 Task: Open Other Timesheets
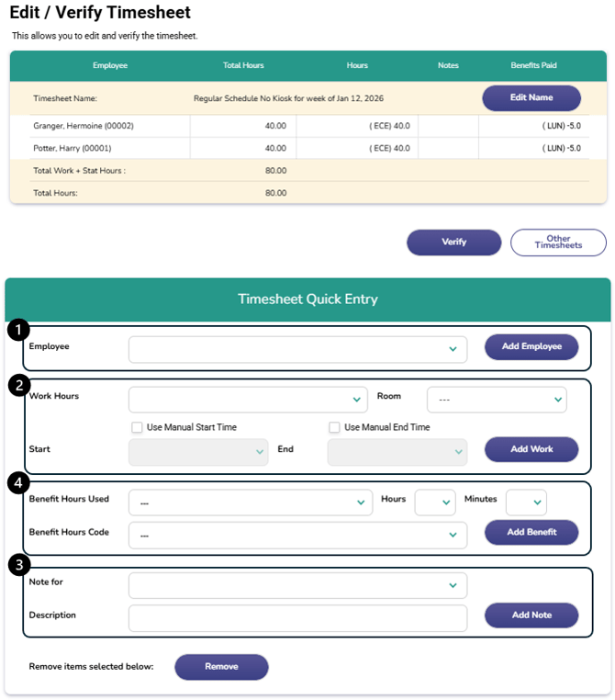[x=558, y=243]
